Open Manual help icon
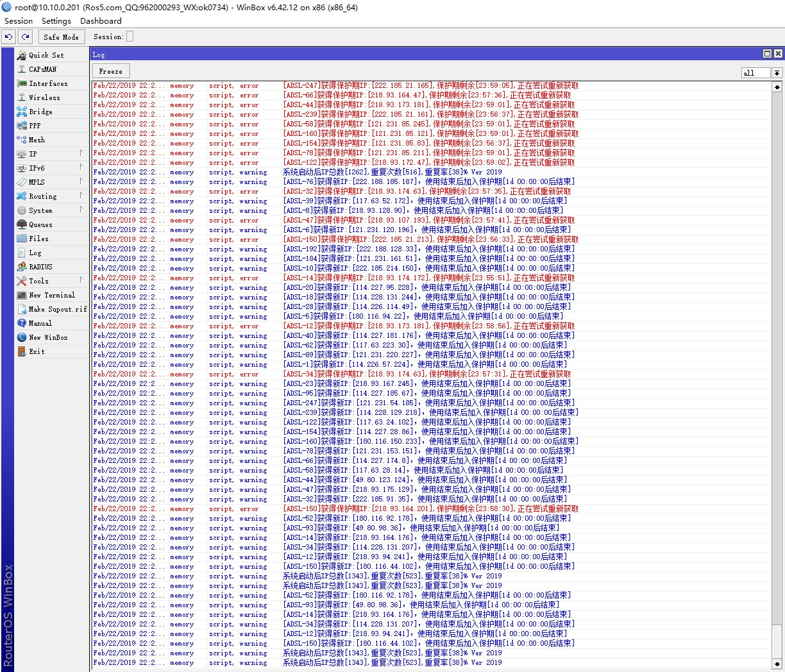This screenshot has width=785, height=672. point(22,323)
